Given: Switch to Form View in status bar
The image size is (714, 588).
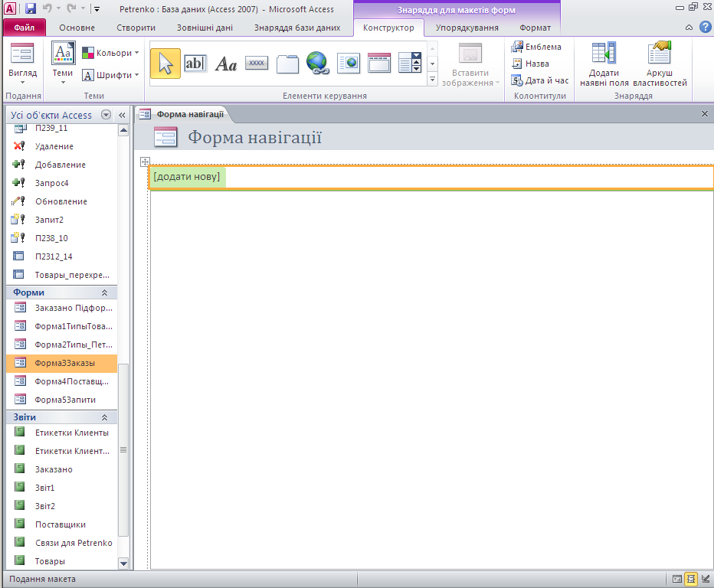Looking at the screenshot, I should 676,579.
